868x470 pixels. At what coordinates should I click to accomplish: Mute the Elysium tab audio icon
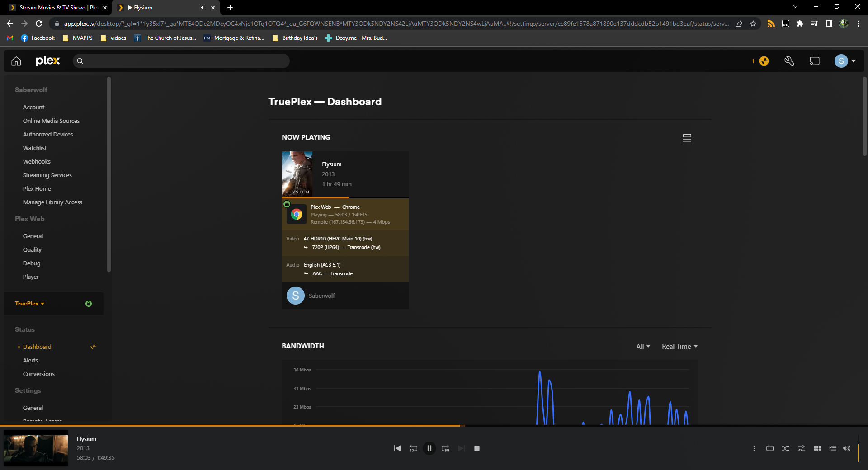(x=203, y=8)
